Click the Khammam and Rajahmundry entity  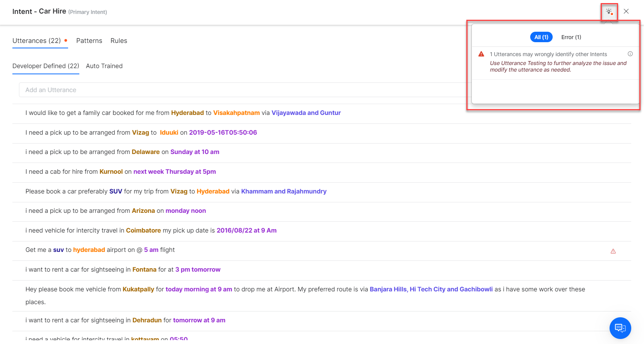284,191
